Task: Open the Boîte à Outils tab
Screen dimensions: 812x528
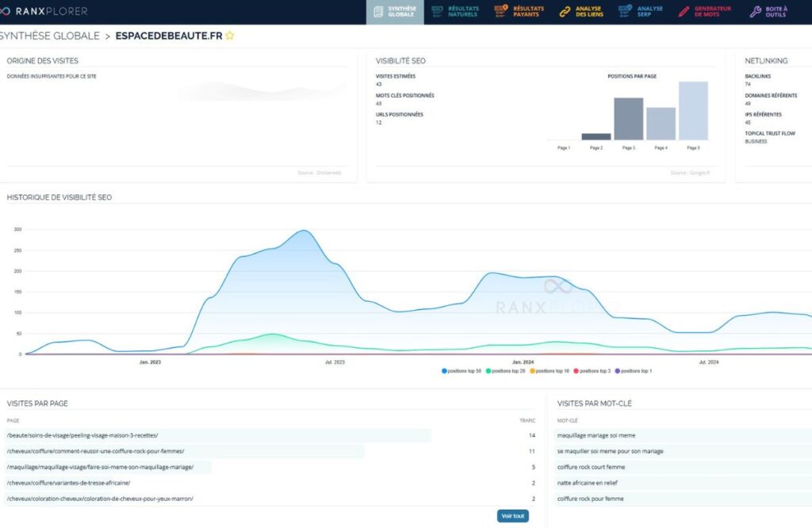Action: click(769, 12)
